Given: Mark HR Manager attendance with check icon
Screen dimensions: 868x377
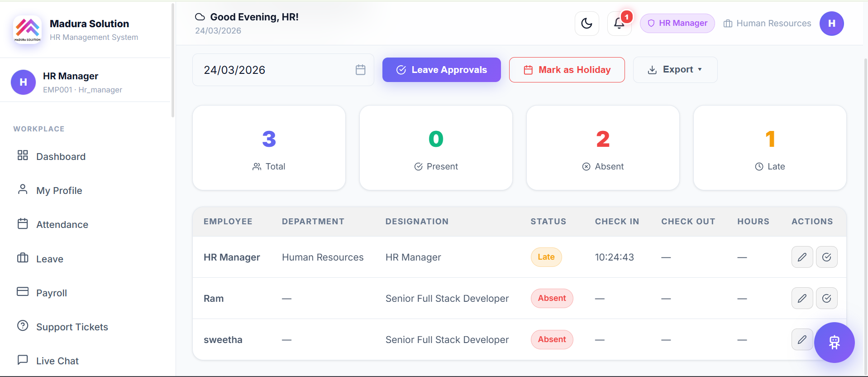Looking at the screenshot, I should 826,257.
